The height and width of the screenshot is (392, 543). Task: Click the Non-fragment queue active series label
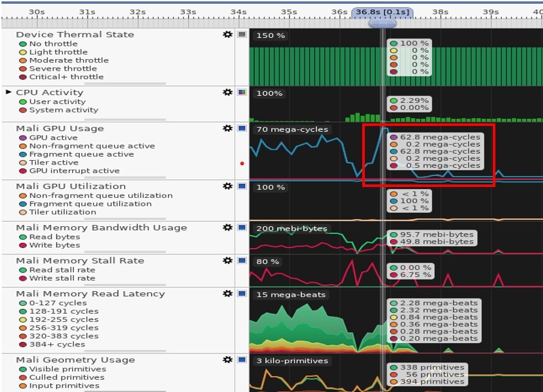pos(92,146)
